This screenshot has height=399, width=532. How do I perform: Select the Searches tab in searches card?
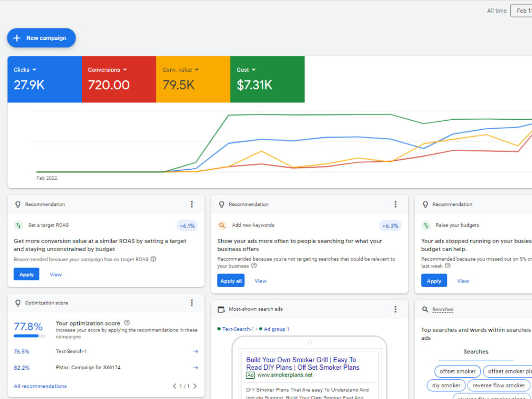476,352
